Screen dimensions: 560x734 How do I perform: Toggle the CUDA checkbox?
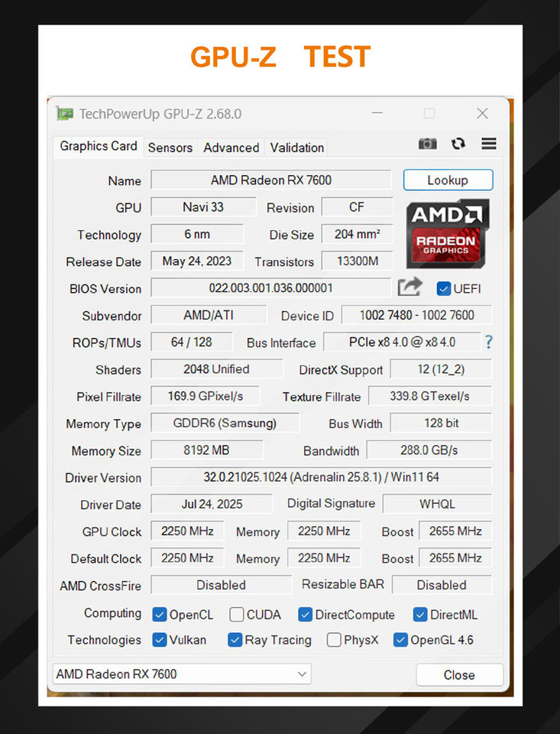[236, 615]
